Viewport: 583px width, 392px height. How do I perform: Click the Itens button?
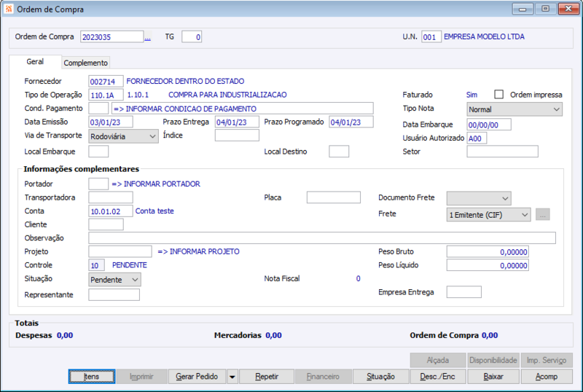tap(92, 377)
